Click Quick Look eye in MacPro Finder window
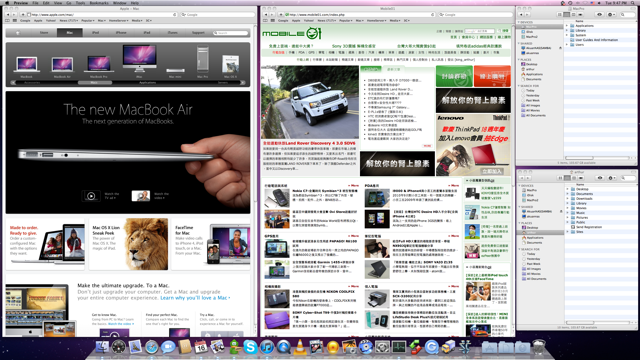The height and width of the screenshot is (360, 640). (x=599, y=14)
